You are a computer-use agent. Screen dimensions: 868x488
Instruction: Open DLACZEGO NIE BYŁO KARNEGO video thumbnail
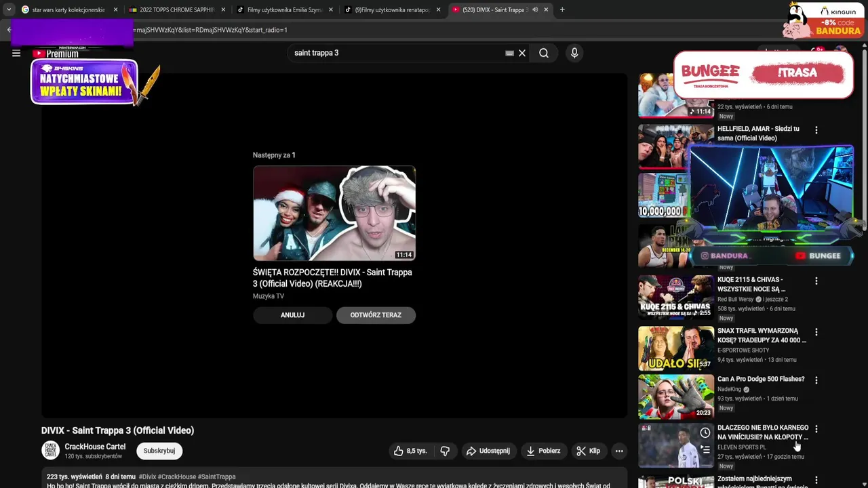676,445
